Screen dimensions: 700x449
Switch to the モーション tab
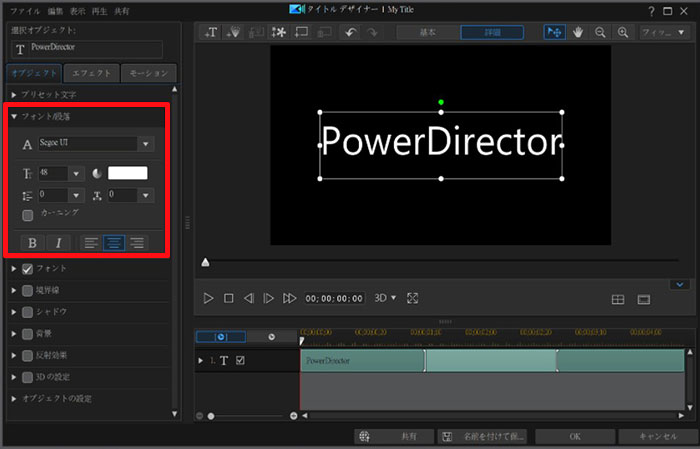pyautogui.click(x=149, y=73)
